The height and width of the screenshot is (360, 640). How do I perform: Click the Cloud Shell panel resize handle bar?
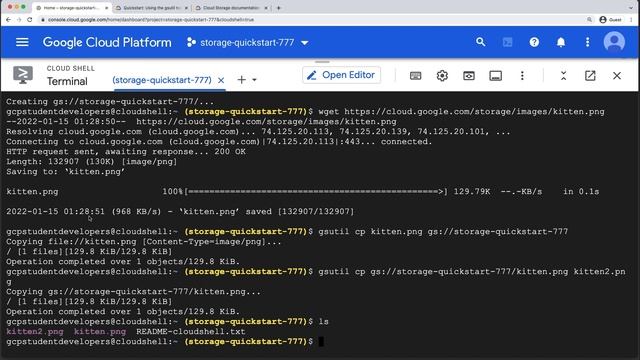click(322, 62)
